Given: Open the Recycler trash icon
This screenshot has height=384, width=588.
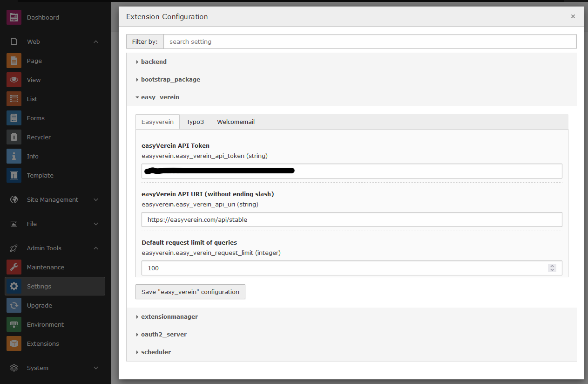Looking at the screenshot, I should coord(14,137).
